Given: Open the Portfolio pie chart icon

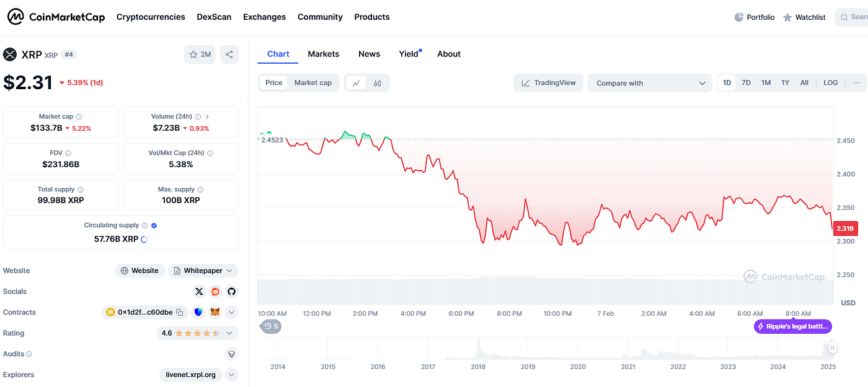Looking at the screenshot, I should click(x=738, y=17).
